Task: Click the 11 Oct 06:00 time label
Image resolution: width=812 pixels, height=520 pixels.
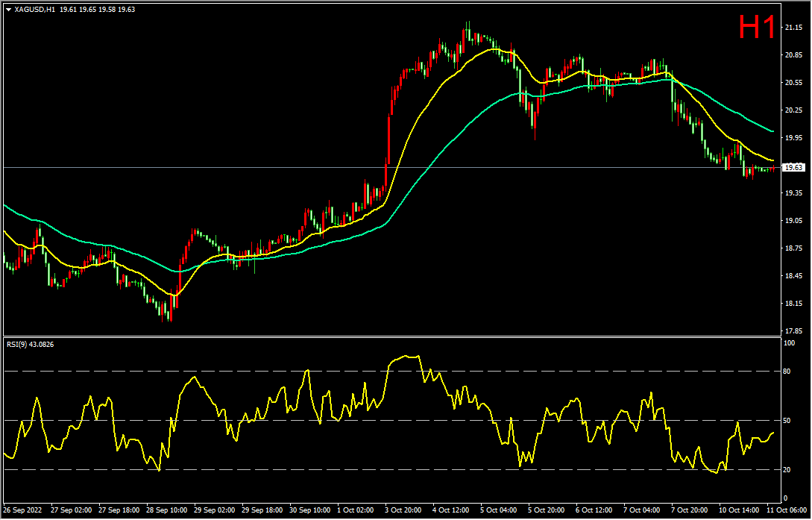Action: (x=786, y=510)
